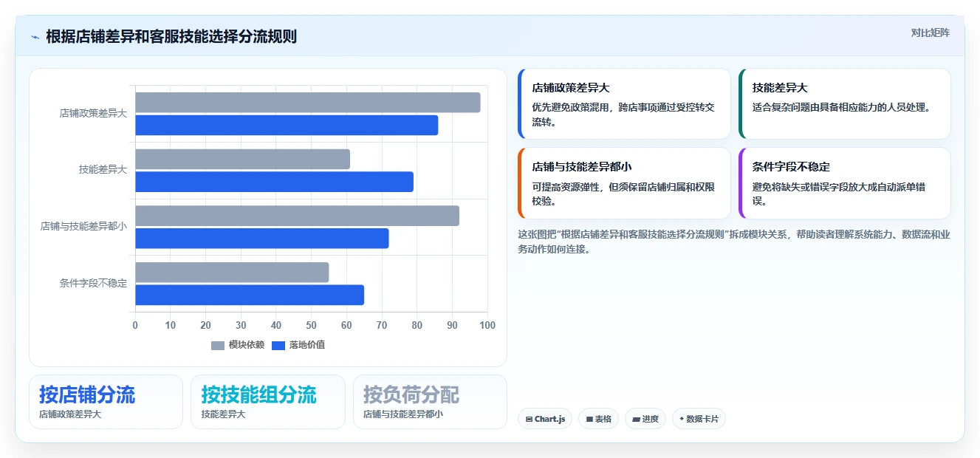980x458 pixels.
Task: Click gray 模块依赖 bar for 技能差异大
Action: click(x=242, y=159)
